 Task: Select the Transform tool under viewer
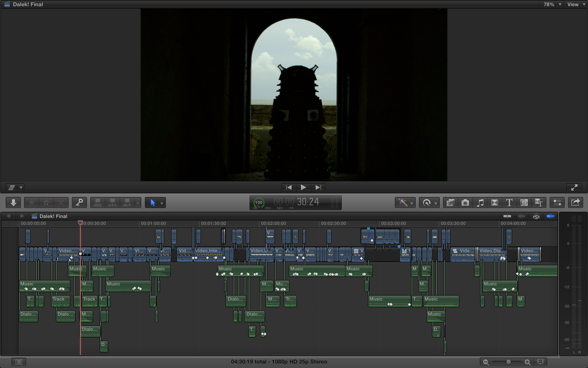(12, 187)
